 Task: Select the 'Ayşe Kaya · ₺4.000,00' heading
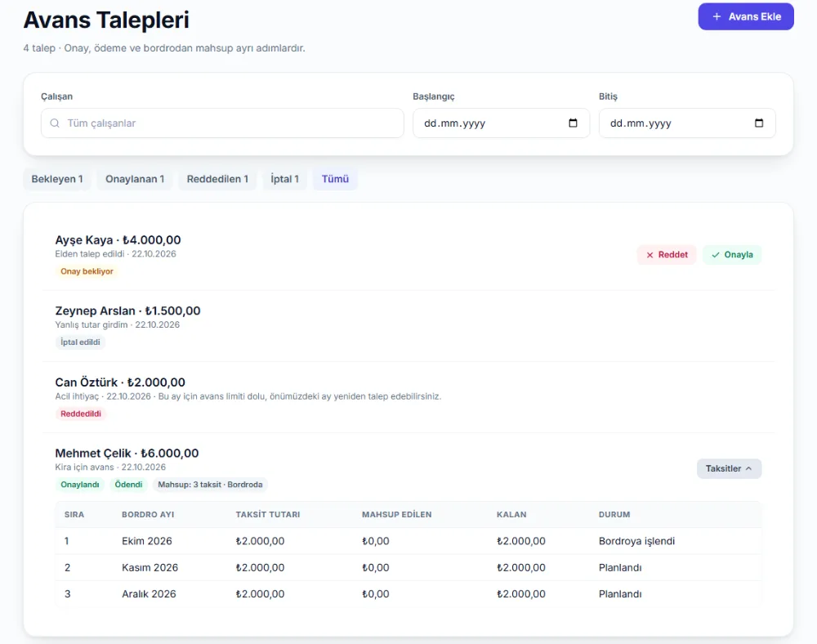pyautogui.click(x=118, y=240)
